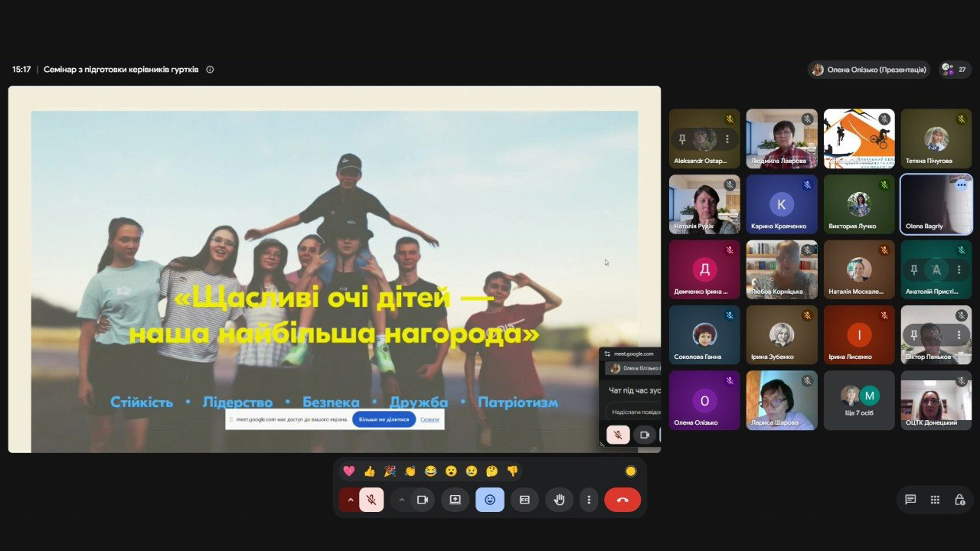Toggle closed captions on
The height and width of the screenshot is (551, 980).
[x=524, y=500]
